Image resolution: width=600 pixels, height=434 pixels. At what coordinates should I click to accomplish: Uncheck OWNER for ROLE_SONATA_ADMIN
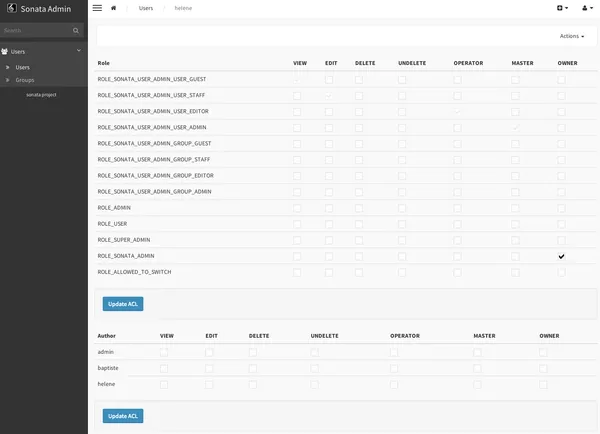(561, 256)
